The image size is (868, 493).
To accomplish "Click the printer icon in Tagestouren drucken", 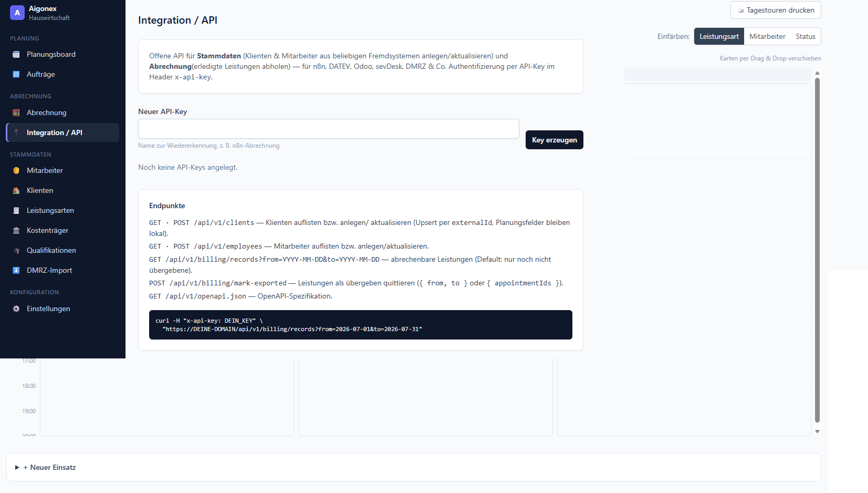I will [741, 11].
